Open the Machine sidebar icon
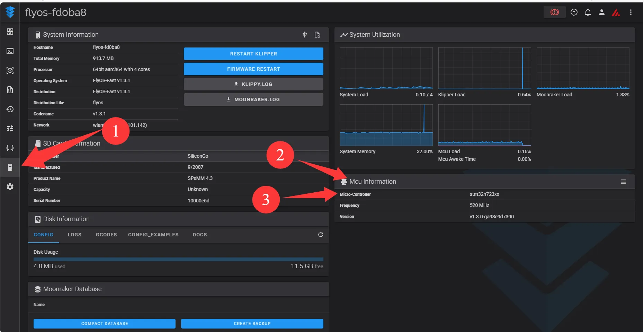The image size is (644, 332). click(x=10, y=167)
